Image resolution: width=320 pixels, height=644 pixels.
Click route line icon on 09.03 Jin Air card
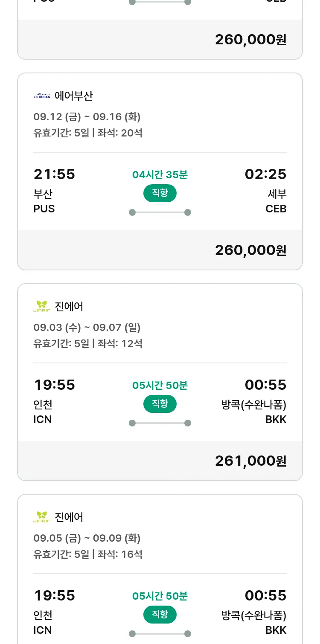coord(160,423)
